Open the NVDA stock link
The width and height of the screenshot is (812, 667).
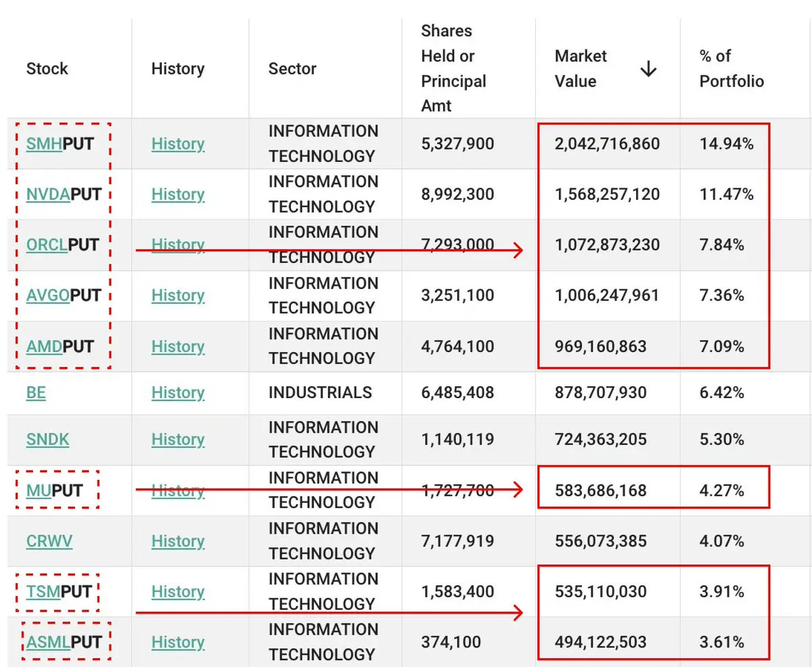tap(49, 194)
